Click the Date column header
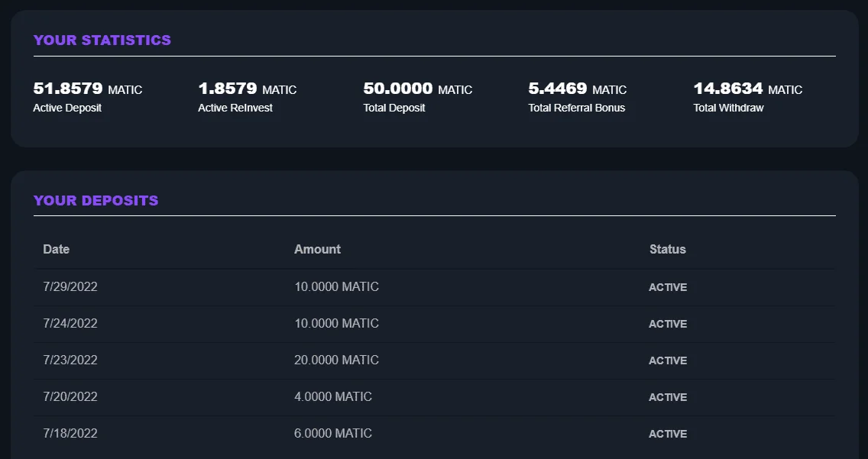Viewport: 868px width, 459px height. 57,249
